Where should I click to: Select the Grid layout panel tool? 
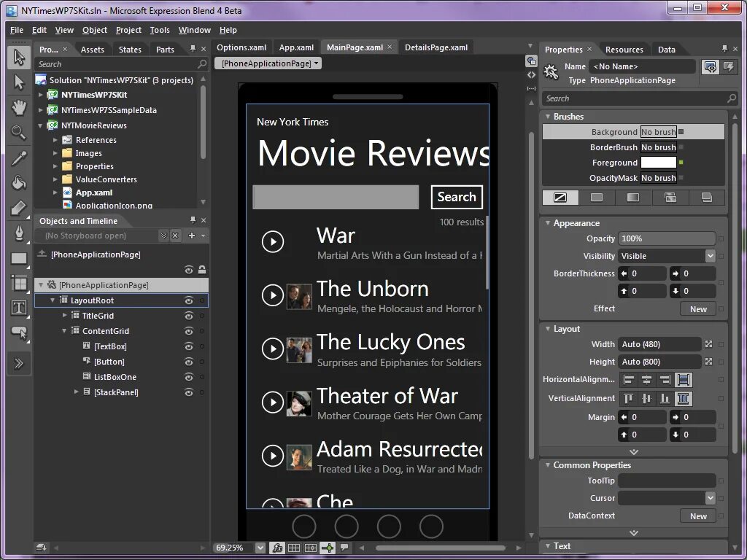pyautogui.click(x=18, y=284)
